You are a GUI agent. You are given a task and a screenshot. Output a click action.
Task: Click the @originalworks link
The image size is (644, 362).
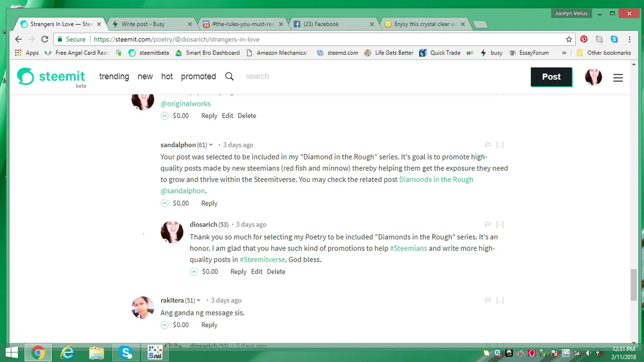(186, 104)
